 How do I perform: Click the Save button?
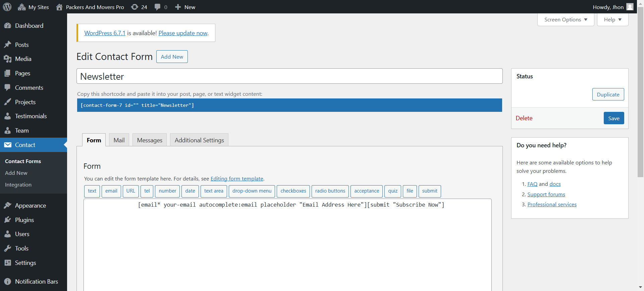pos(613,118)
